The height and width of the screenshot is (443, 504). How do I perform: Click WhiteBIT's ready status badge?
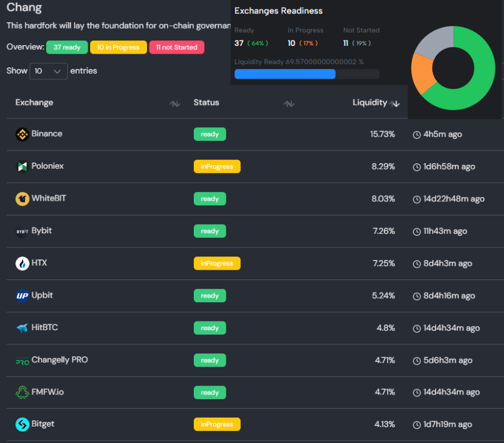click(210, 198)
